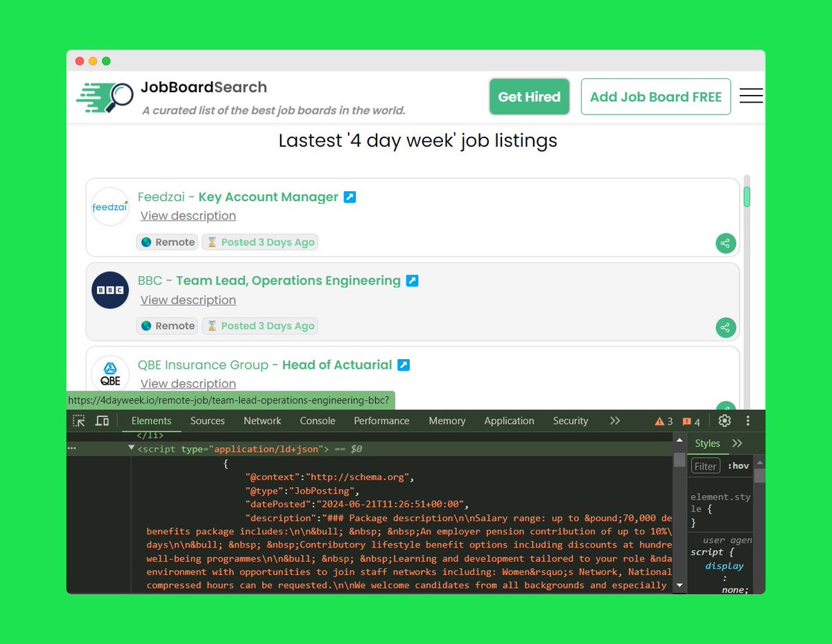The image size is (832, 644).
Task: Click the QBE company logo
Action: coord(110,374)
